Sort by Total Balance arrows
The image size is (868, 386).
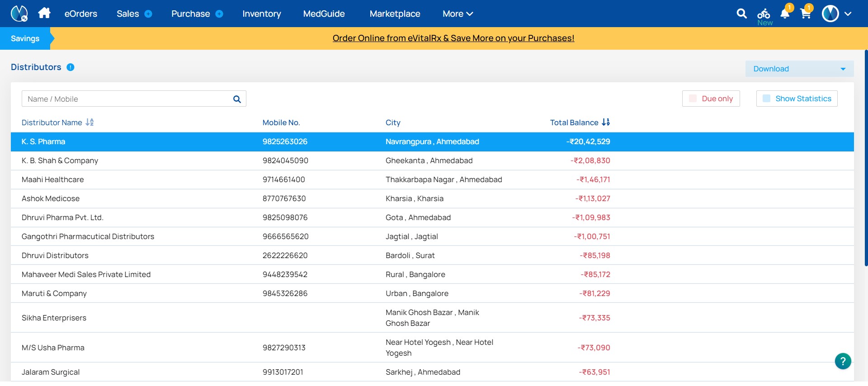click(x=606, y=122)
